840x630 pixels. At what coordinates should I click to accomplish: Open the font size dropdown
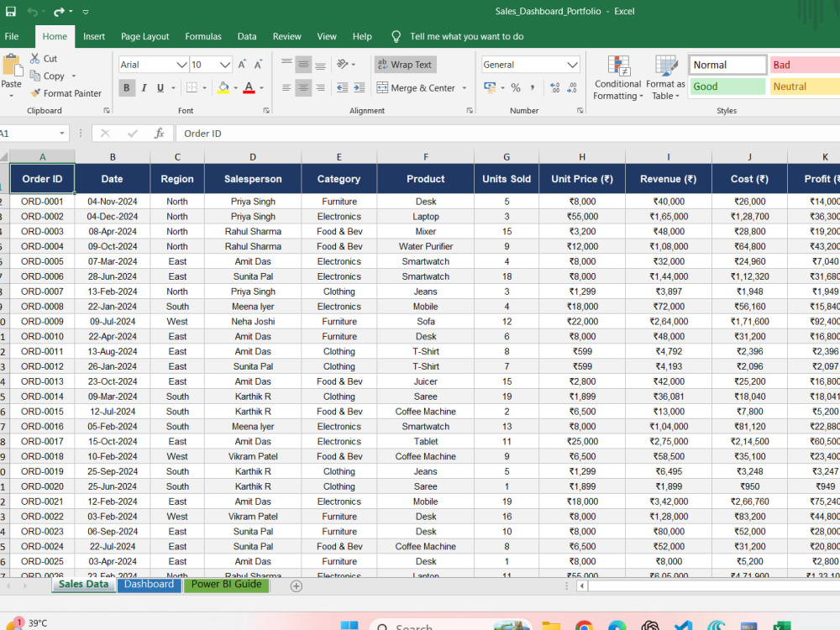pyautogui.click(x=225, y=65)
